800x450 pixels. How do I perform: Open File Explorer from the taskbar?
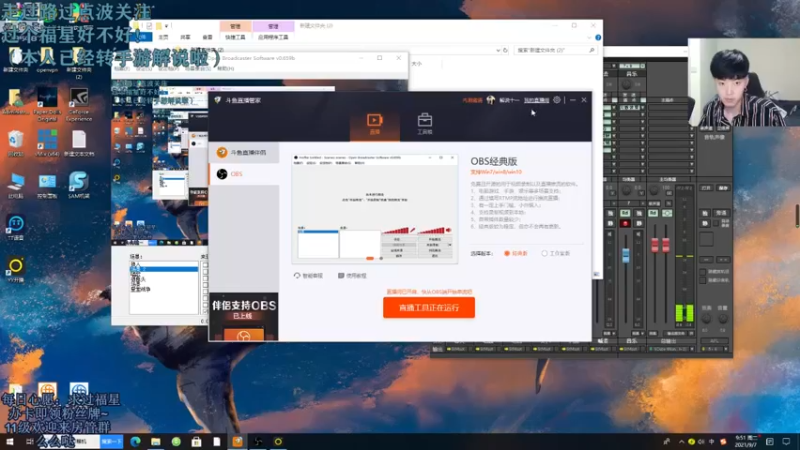click(156, 441)
